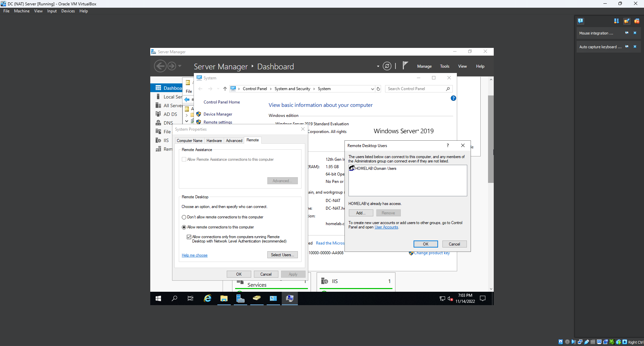Image resolution: width=644 pixels, height=346 pixels.
Task: Click Server Manager refresh icon
Action: tap(387, 66)
